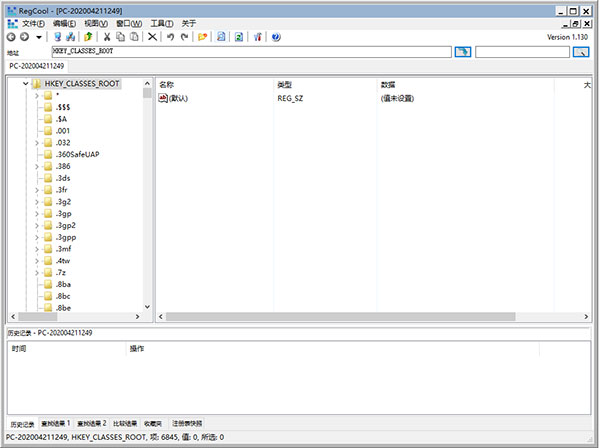Click the Redo arrow icon
The height and width of the screenshot is (448, 600).
pos(184,37)
